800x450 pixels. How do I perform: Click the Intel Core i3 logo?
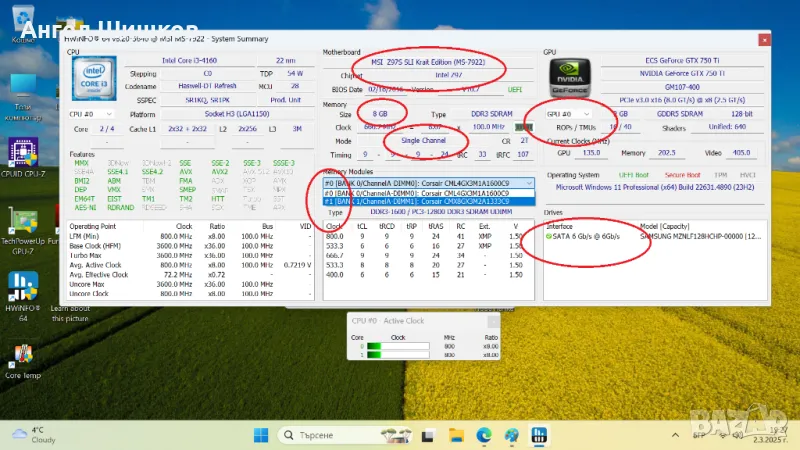click(94, 79)
